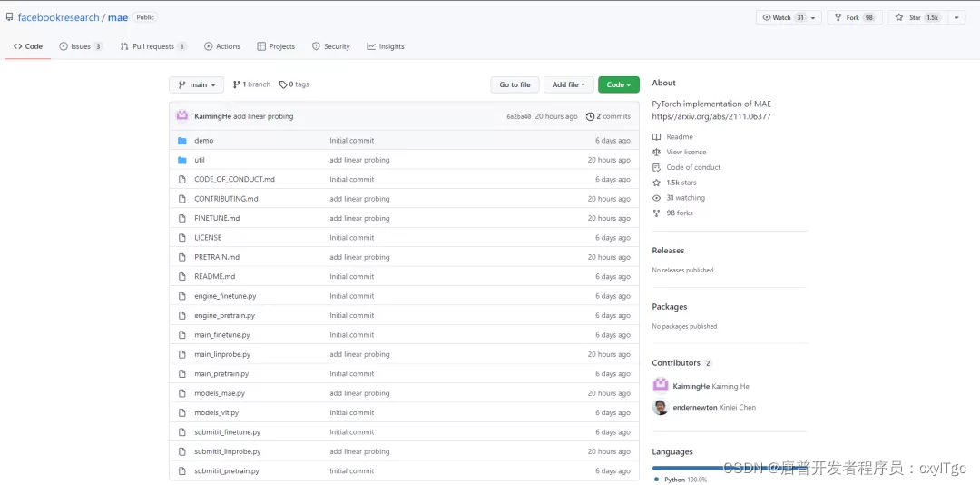Viewport: 980px width, 485px height.
Task: Click the file icon for engine_finetune.py
Action: pos(181,295)
